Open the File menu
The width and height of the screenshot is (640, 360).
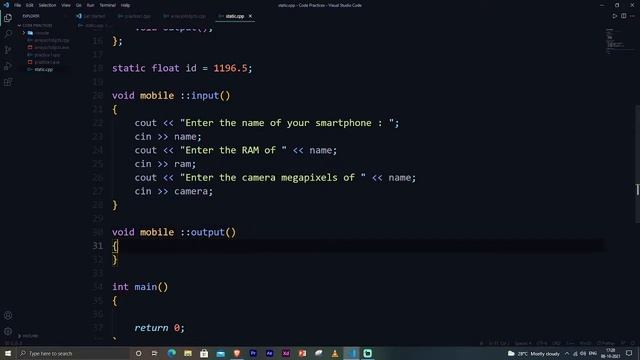point(18,5)
